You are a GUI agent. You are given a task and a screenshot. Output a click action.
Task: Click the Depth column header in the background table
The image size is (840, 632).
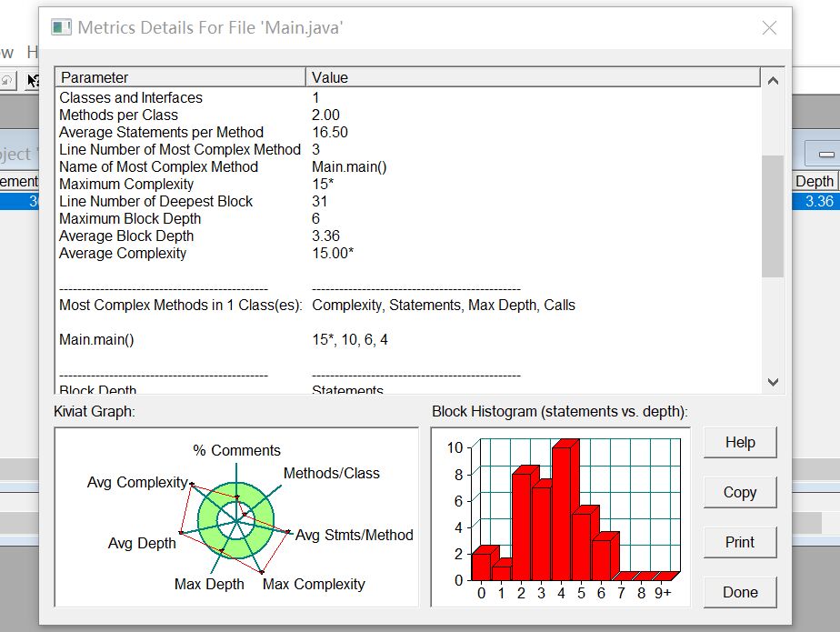tap(815, 181)
